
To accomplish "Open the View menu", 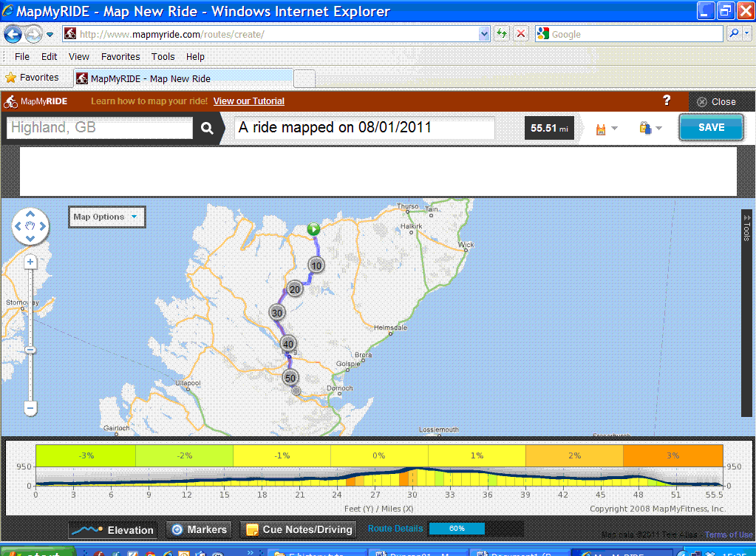I will 78,56.
